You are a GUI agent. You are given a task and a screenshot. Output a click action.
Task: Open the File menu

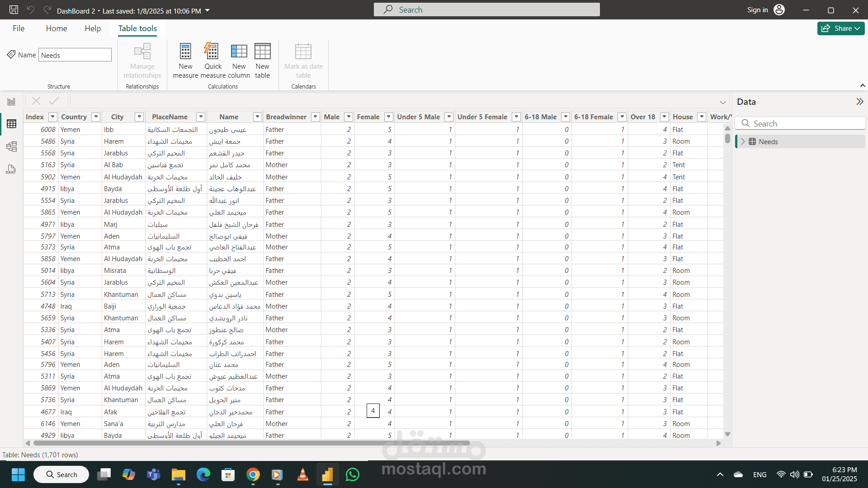[19, 28]
